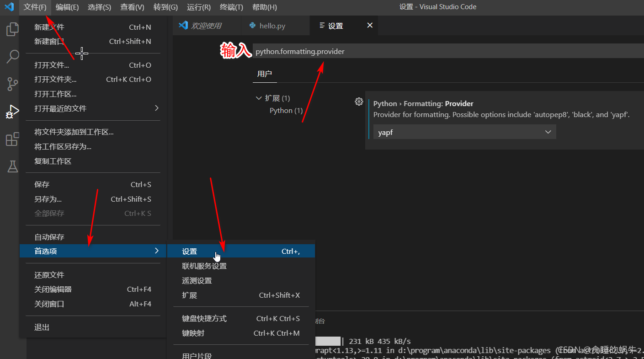Open the Run and Debug view

click(12, 111)
